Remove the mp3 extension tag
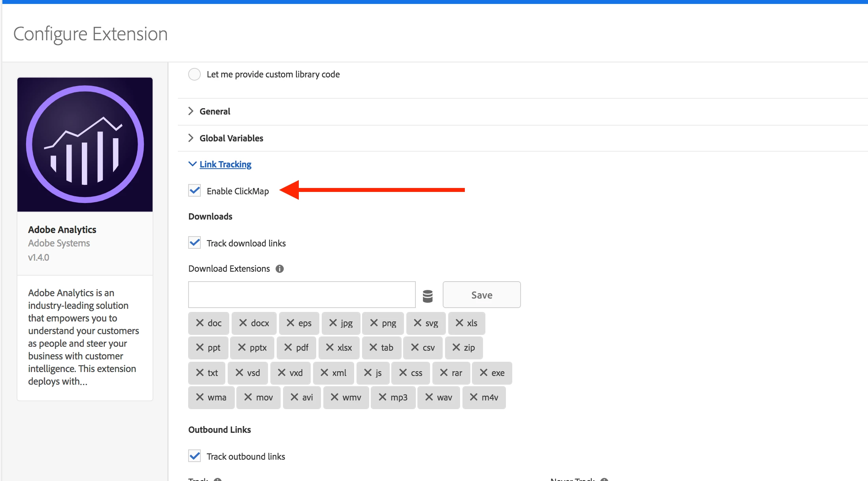868x481 pixels. click(382, 397)
